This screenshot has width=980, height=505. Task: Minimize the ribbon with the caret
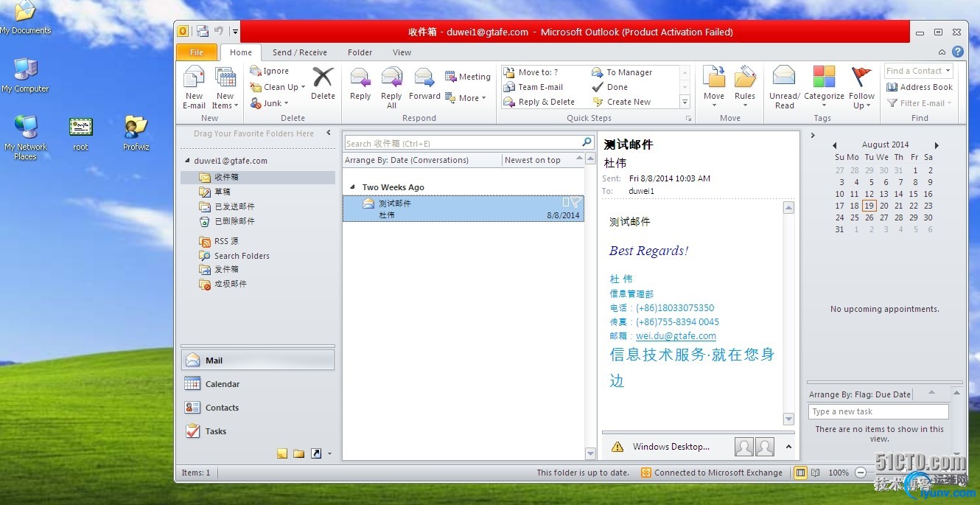click(942, 52)
